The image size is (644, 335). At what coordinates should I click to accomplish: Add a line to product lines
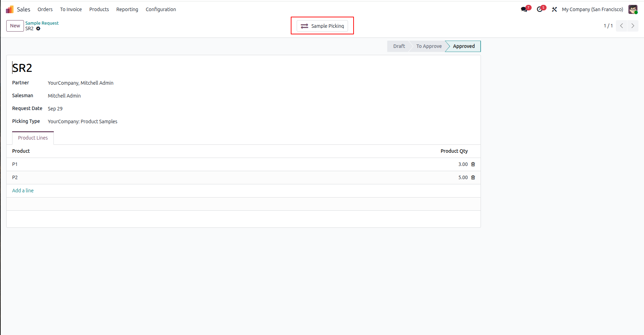[23, 191]
